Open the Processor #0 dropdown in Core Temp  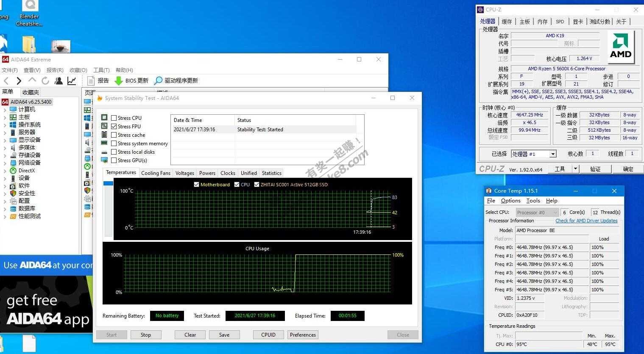[x=537, y=213]
